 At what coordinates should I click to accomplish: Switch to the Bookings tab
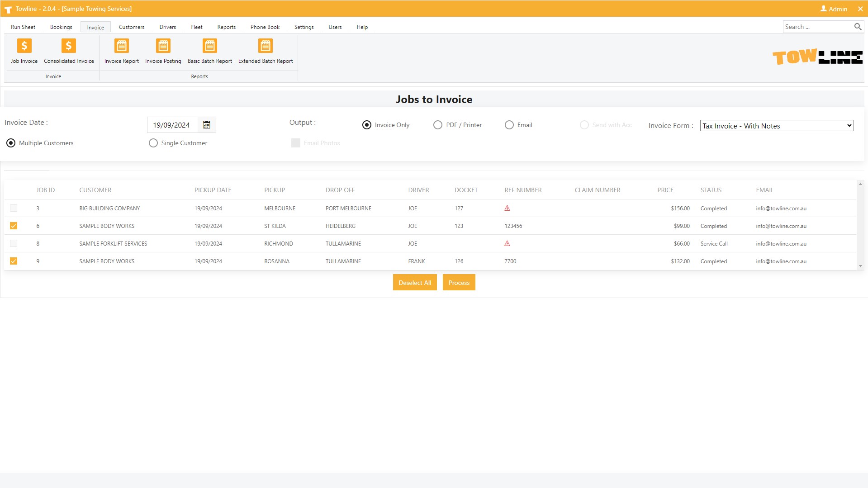pyautogui.click(x=61, y=27)
